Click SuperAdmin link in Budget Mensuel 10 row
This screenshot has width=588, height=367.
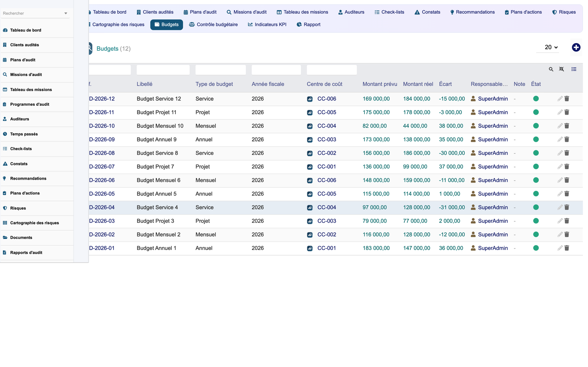point(493,126)
